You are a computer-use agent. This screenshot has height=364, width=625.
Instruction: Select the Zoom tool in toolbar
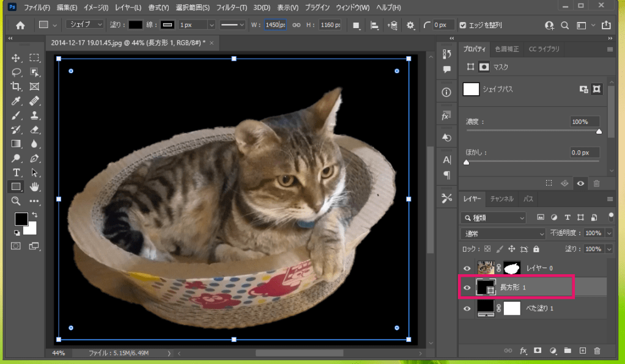pos(17,200)
